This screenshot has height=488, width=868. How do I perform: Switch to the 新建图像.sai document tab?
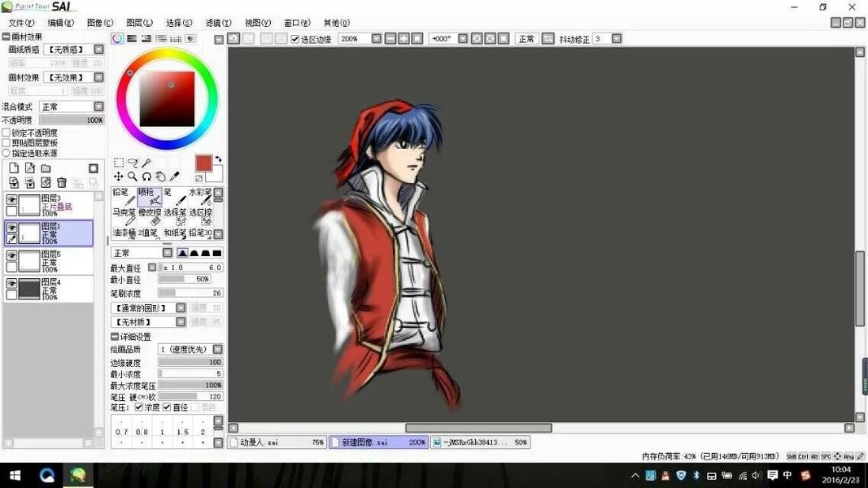[x=378, y=442]
